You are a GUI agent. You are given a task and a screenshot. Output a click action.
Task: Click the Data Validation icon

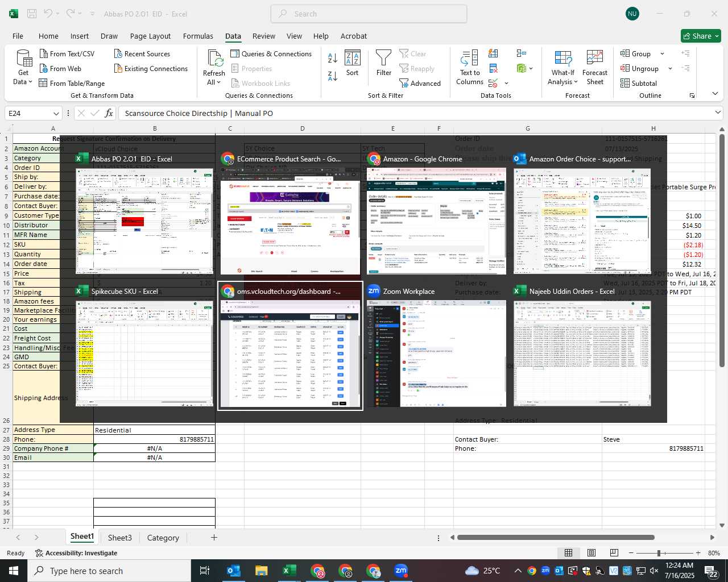pyautogui.click(x=494, y=83)
